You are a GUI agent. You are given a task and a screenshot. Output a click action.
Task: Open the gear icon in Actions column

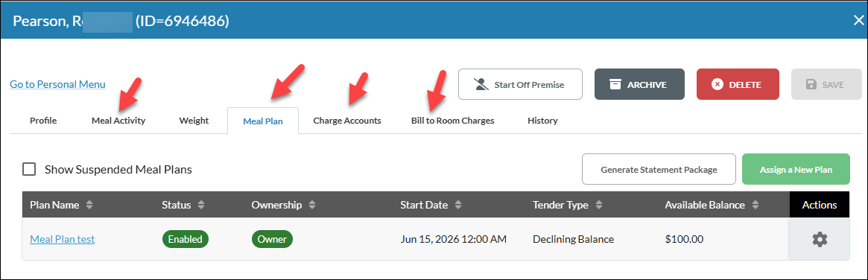pyautogui.click(x=820, y=239)
